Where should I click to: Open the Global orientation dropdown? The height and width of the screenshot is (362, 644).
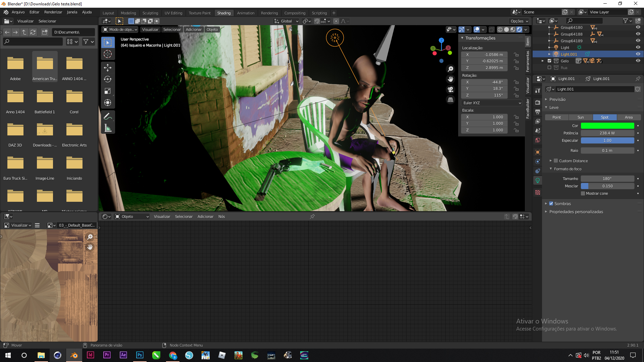pyautogui.click(x=286, y=21)
